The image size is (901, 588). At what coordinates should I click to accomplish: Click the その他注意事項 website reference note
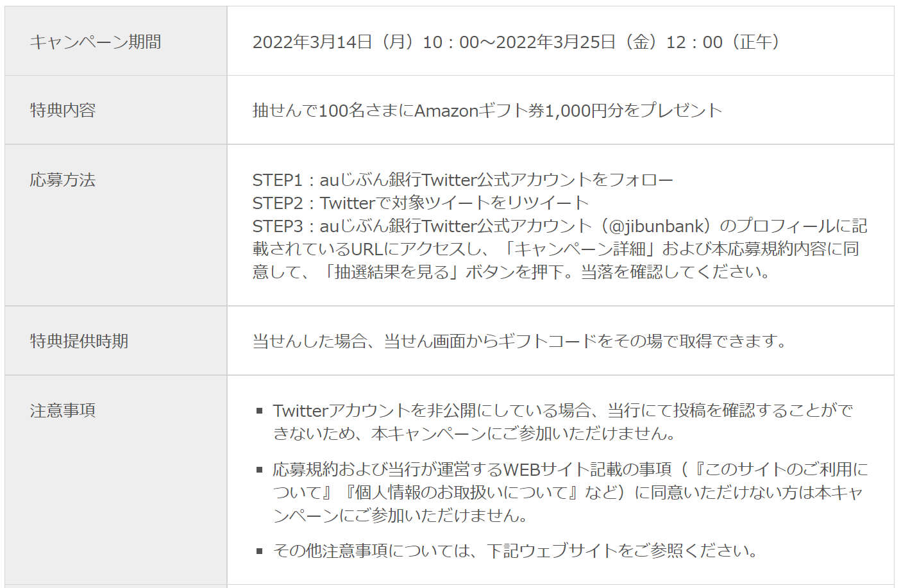515,551
